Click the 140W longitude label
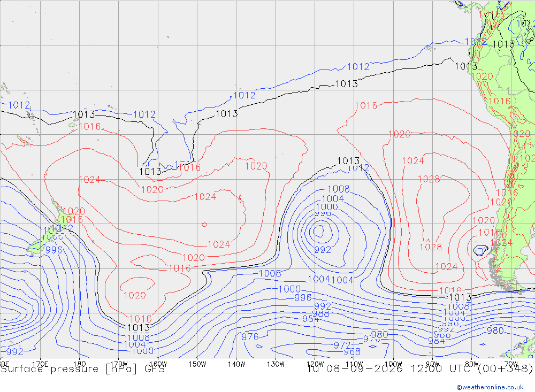Image resolution: width=535 pixels, height=392 pixels. [x=236, y=364]
